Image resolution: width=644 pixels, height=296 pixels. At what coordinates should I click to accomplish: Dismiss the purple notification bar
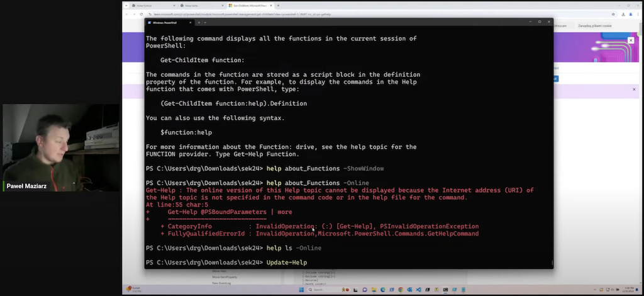(634, 89)
